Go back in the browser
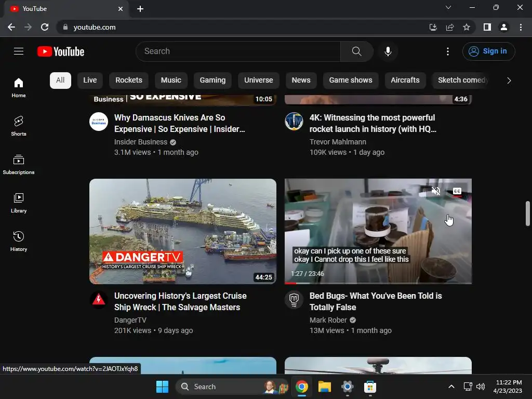The image size is (532, 399). [11, 27]
